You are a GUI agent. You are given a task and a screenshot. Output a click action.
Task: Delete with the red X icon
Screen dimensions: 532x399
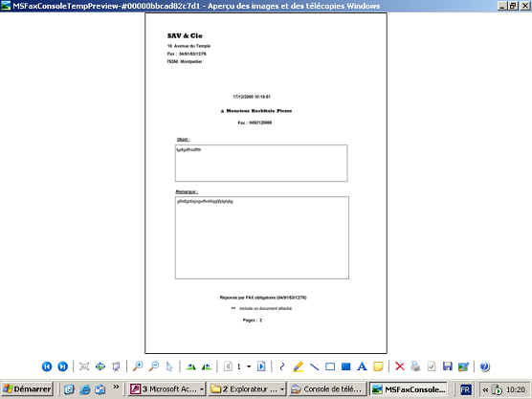point(400,366)
